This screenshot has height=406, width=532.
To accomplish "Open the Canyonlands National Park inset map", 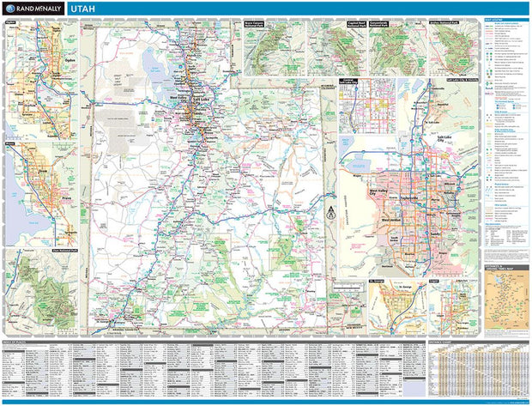I will tap(397, 48).
